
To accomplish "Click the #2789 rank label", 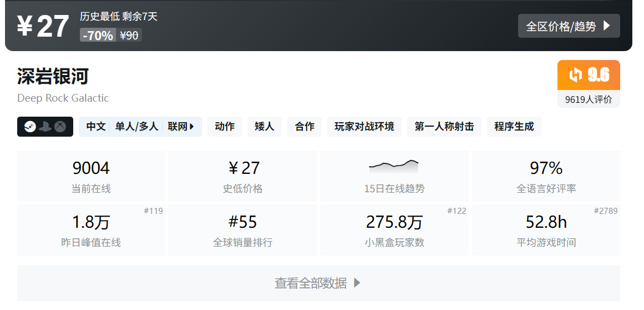I will [606, 211].
